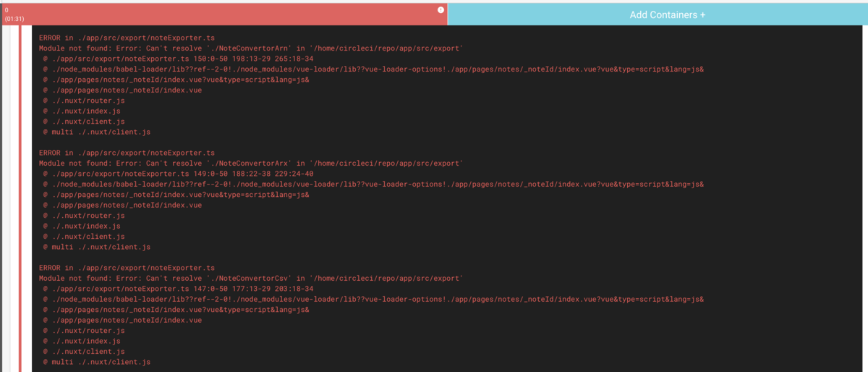
Task: Click the noteExporter.ts line with 147:0-50 177:13-29
Action: [x=178, y=289]
